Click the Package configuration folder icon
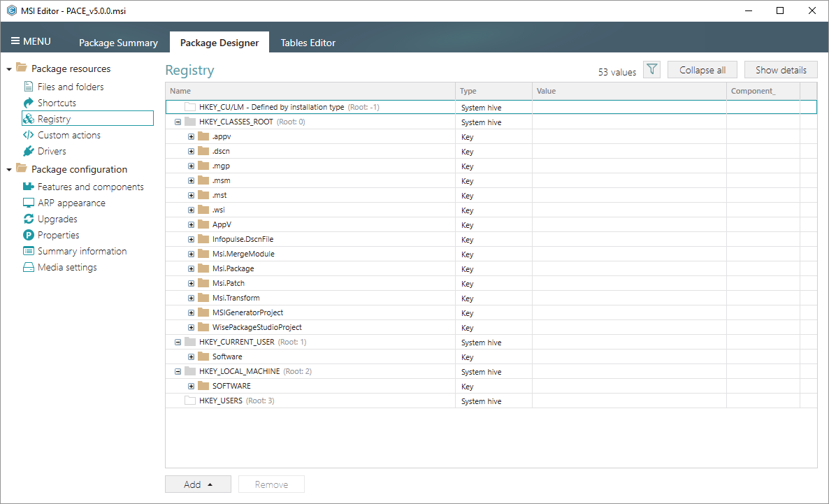The width and height of the screenshot is (829, 504). [22, 168]
